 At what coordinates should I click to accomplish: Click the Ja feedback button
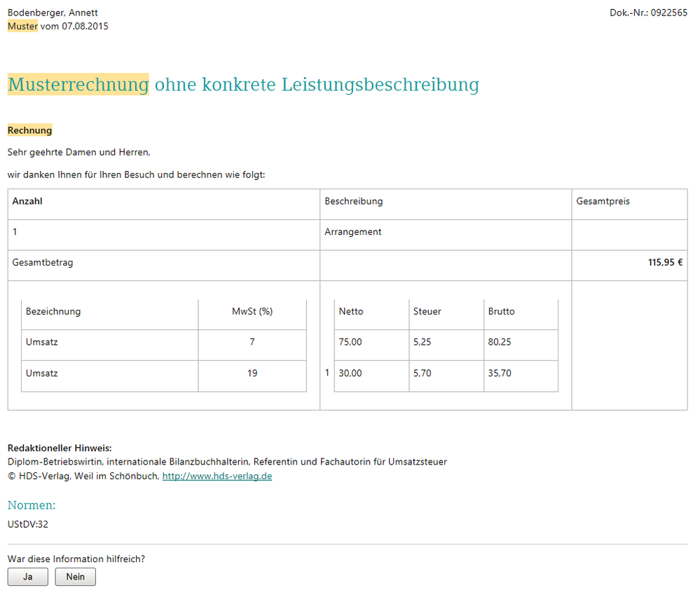coord(28,577)
